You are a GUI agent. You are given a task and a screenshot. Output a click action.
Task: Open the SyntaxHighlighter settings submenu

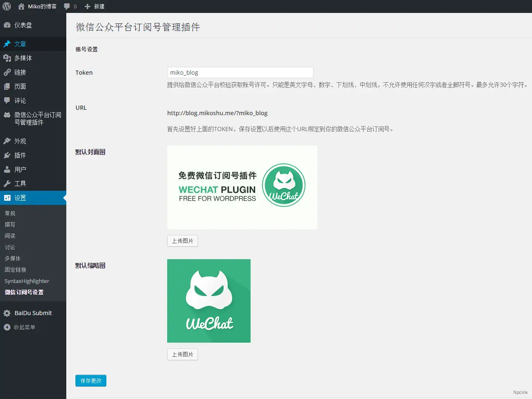27,281
